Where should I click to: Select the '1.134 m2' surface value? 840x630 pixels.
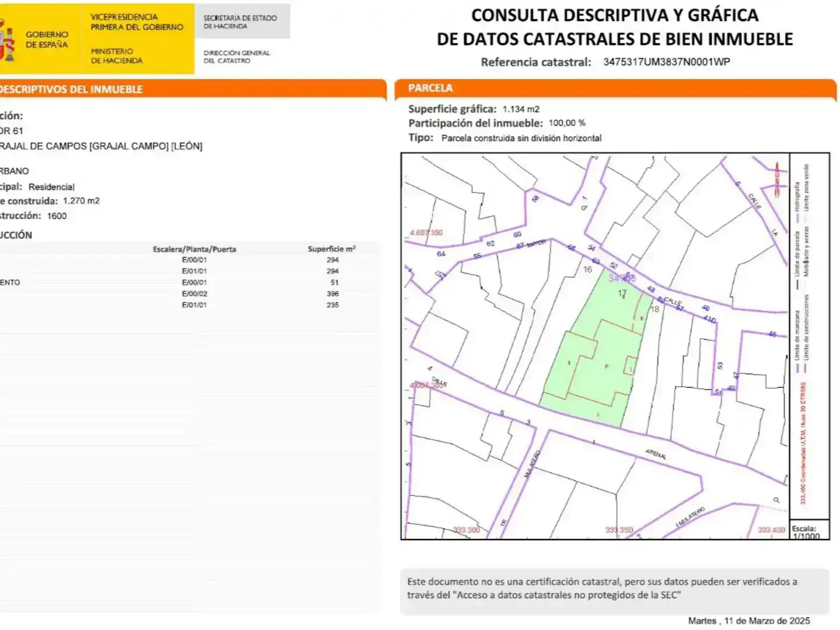pos(521,109)
